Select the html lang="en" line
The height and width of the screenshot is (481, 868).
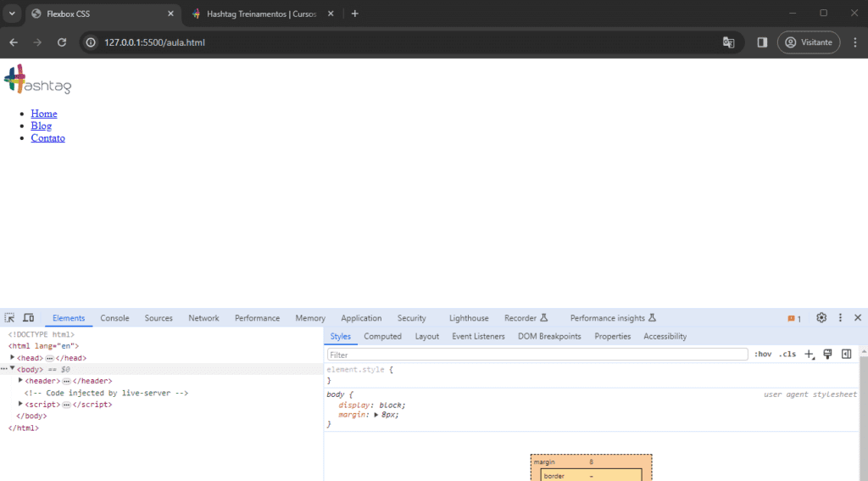tap(43, 346)
